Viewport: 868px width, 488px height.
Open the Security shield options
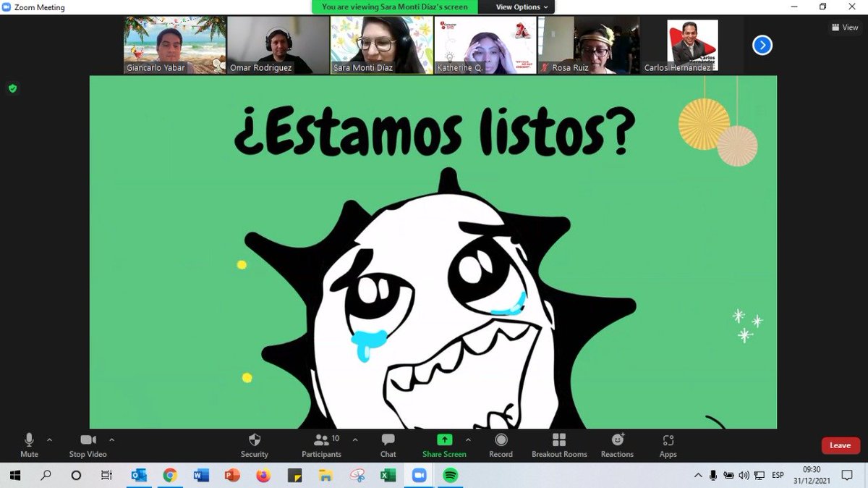pyautogui.click(x=254, y=445)
